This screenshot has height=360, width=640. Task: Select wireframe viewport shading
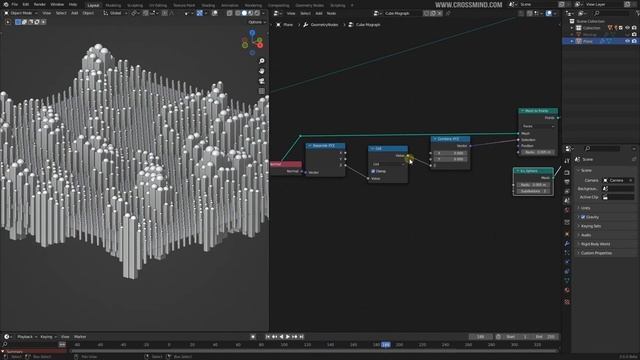(238, 13)
